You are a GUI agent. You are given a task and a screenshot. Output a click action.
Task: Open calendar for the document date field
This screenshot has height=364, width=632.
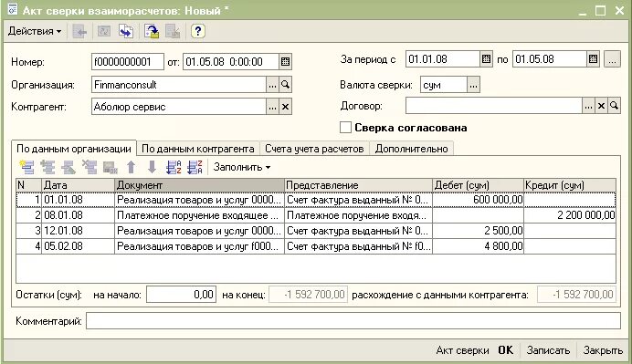[x=285, y=62]
